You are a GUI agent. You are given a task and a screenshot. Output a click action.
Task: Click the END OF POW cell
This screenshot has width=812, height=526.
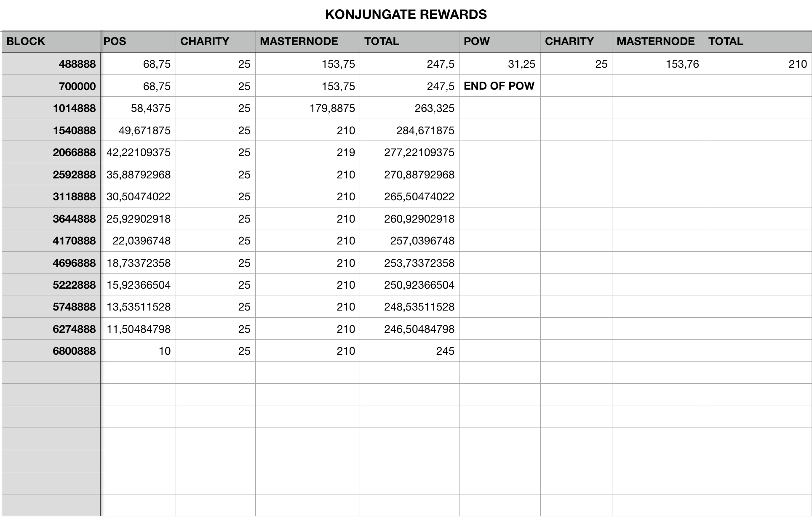(499, 86)
